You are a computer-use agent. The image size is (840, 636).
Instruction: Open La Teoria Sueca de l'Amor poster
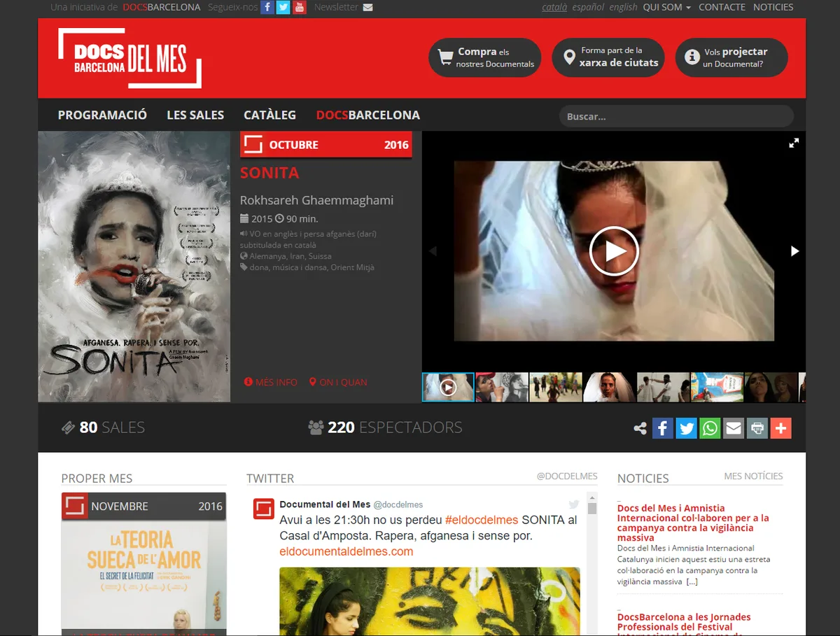click(x=143, y=577)
